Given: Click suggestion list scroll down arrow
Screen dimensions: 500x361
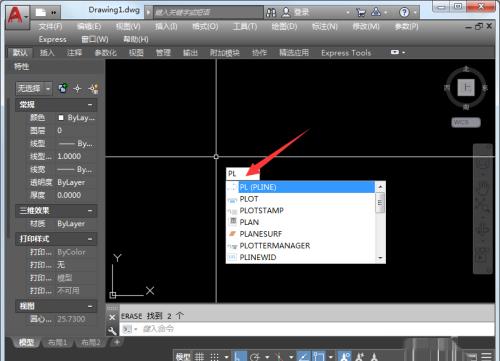Looking at the screenshot, I should pyautogui.click(x=380, y=258).
